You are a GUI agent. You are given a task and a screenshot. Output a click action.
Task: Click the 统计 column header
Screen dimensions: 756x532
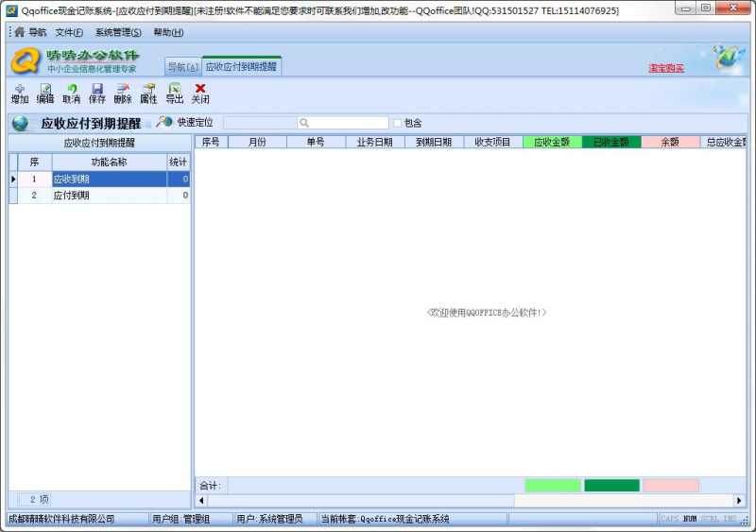178,163
